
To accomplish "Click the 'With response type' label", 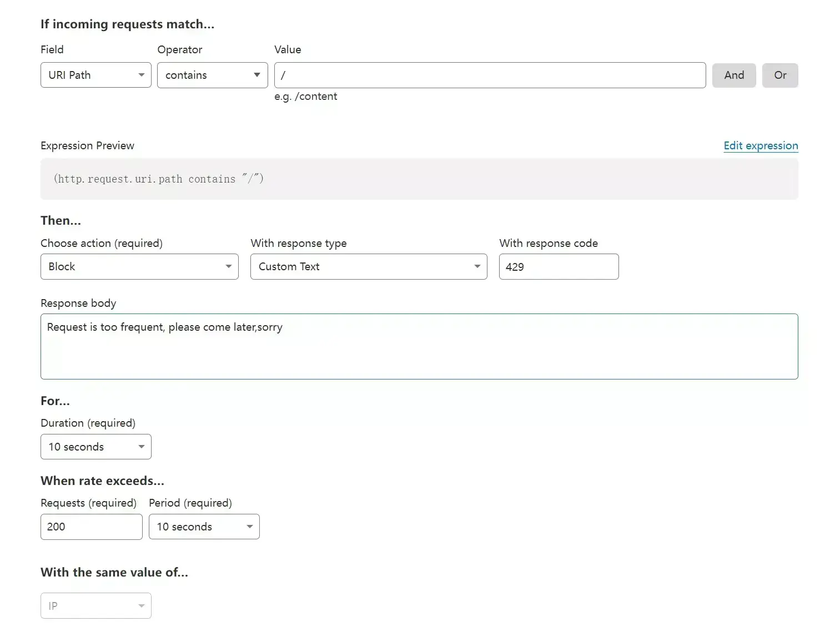I will [x=299, y=243].
